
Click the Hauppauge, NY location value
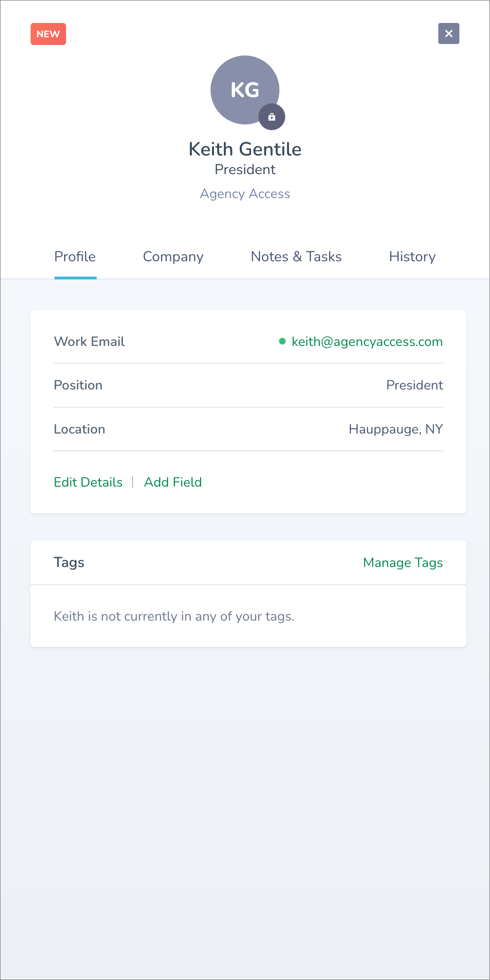[x=396, y=429]
